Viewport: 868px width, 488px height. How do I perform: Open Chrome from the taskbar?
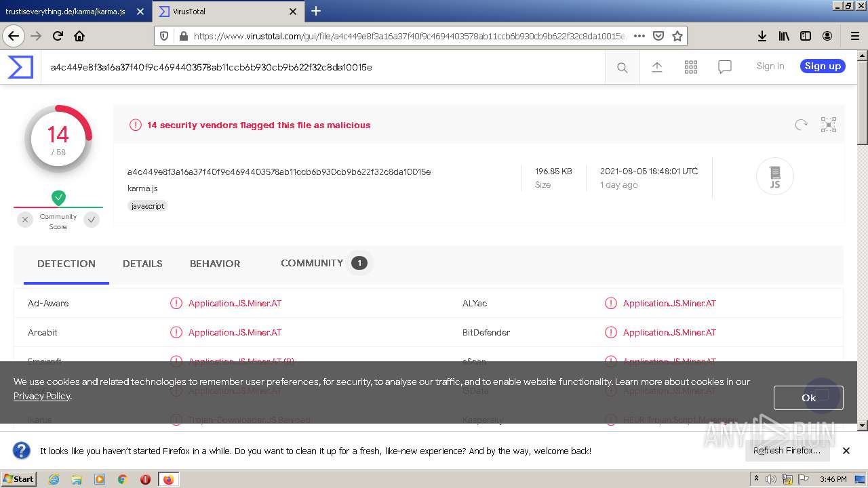click(122, 479)
